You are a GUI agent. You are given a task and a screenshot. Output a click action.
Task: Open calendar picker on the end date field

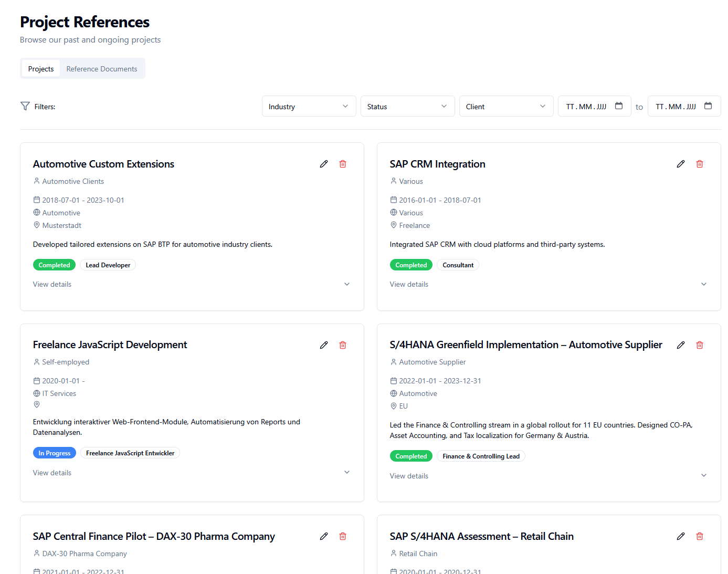pos(708,106)
